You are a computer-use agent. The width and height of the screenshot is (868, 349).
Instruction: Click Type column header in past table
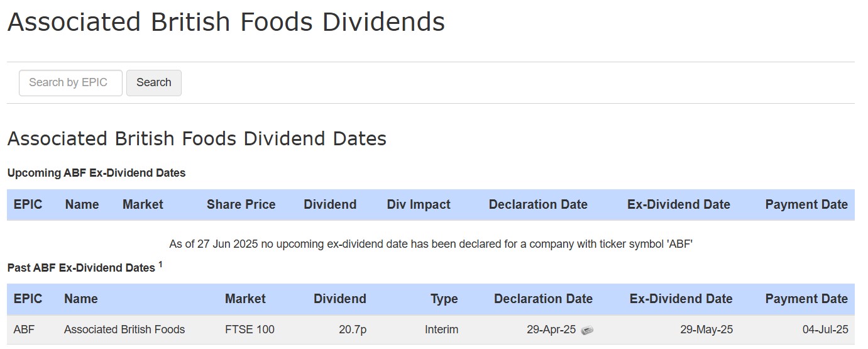[x=444, y=299]
